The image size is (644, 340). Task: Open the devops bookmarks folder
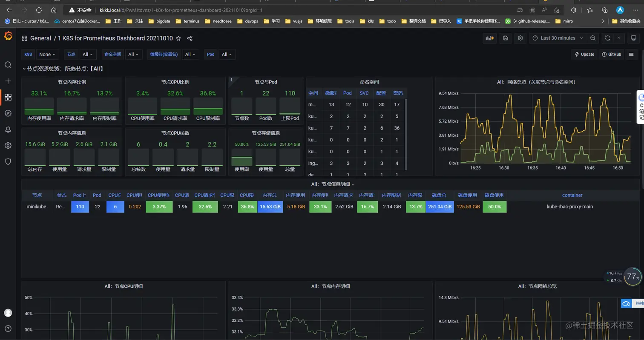point(248,21)
